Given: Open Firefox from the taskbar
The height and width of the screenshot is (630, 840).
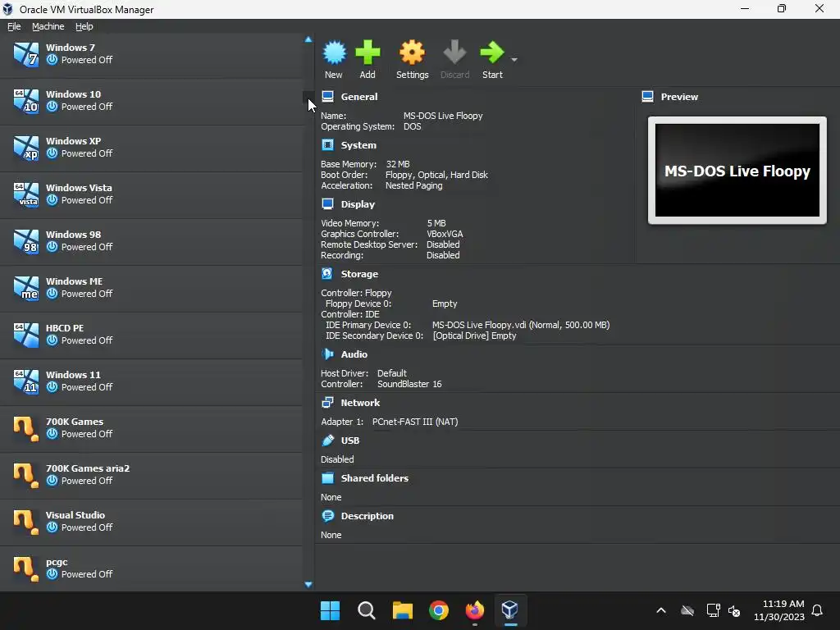Looking at the screenshot, I should (x=475, y=610).
